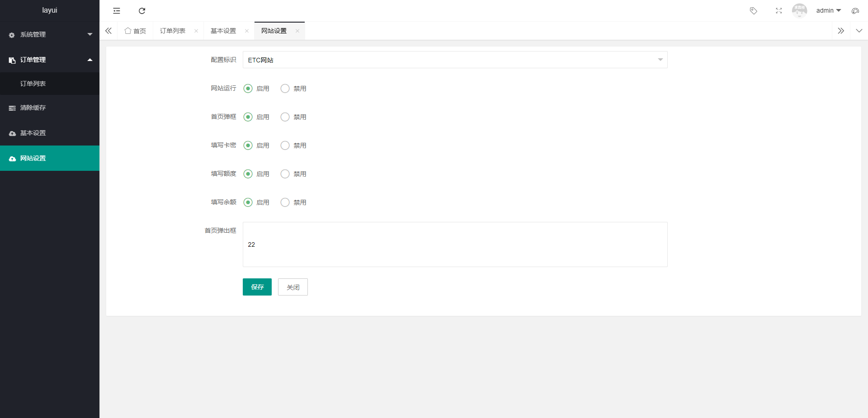Collapse the sidebar with the menu toggle icon
Viewport: 868px width, 418px height.
(117, 11)
